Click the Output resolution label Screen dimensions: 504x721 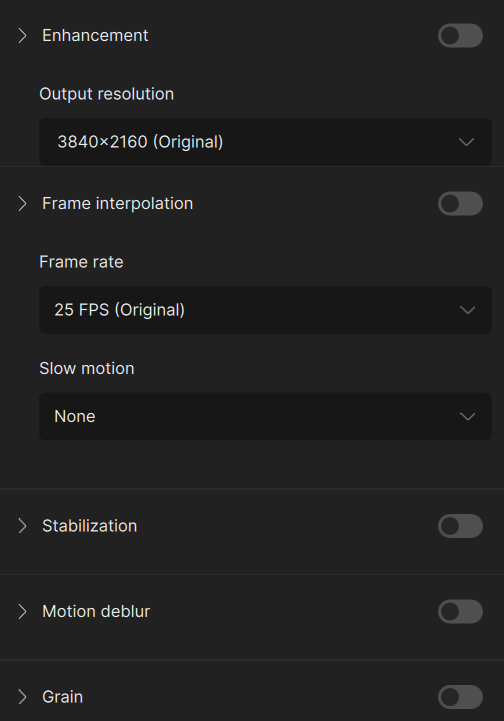107,94
